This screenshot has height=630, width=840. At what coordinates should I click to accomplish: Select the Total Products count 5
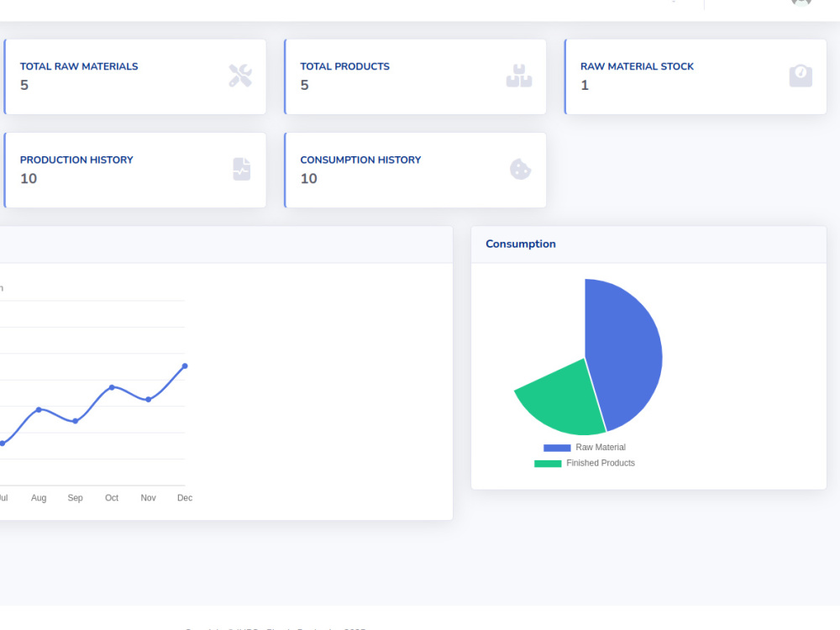[x=304, y=85]
